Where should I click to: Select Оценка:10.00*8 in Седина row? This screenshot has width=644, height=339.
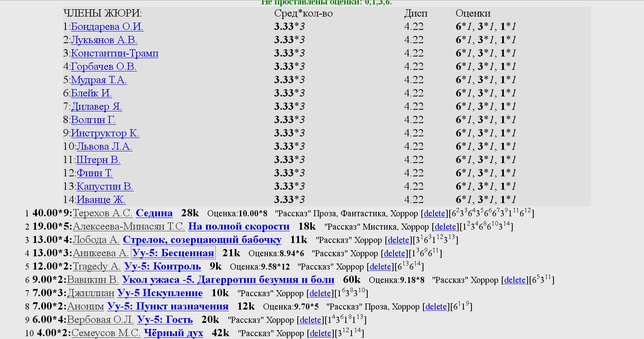click(x=237, y=213)
